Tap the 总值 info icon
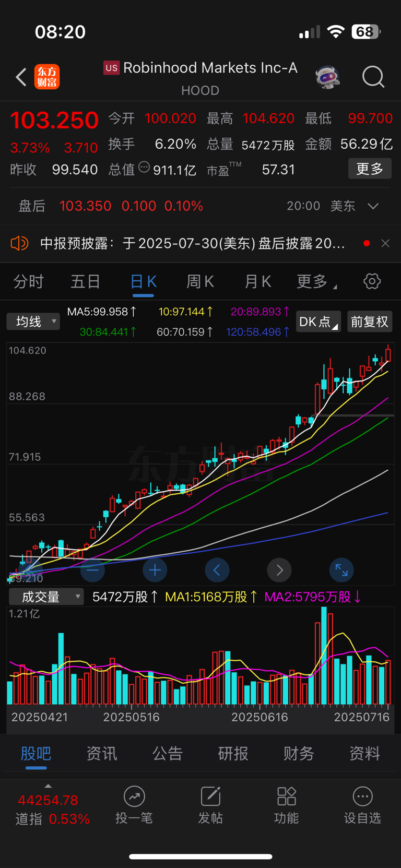The height and width of the screenshot is (868, 401). 144,168
